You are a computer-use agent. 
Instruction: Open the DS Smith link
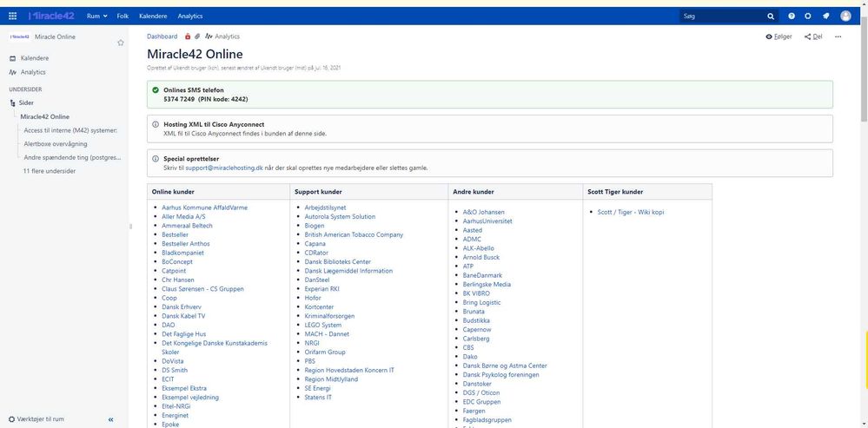[175, 370]
